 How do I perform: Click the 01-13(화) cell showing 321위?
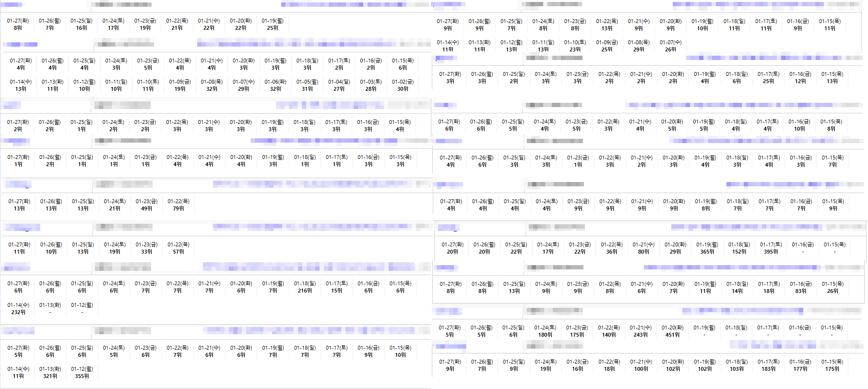point(50,372)
